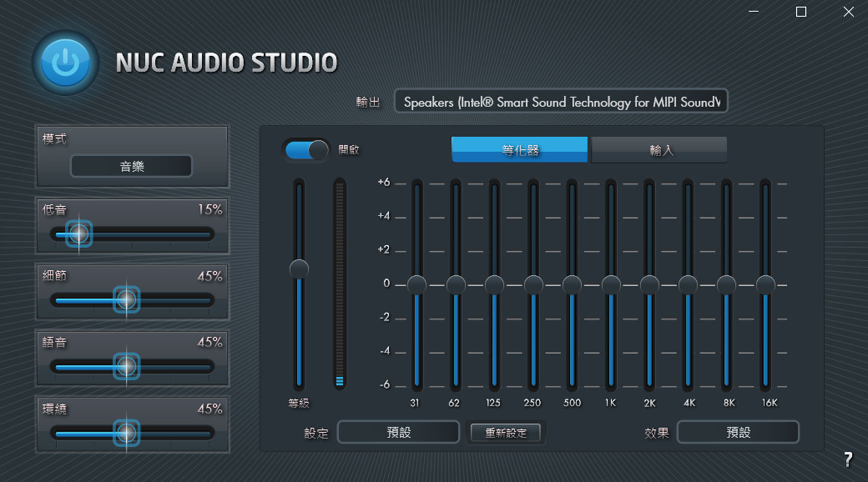Click the 低音 bass slider handle
The height and width of the screenshot is (482, 868).
(78, 234)
